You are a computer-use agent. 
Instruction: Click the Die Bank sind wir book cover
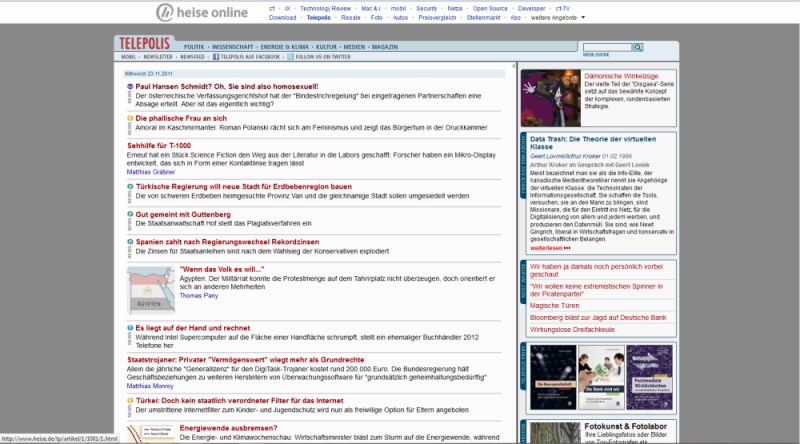tap(601, 377)
